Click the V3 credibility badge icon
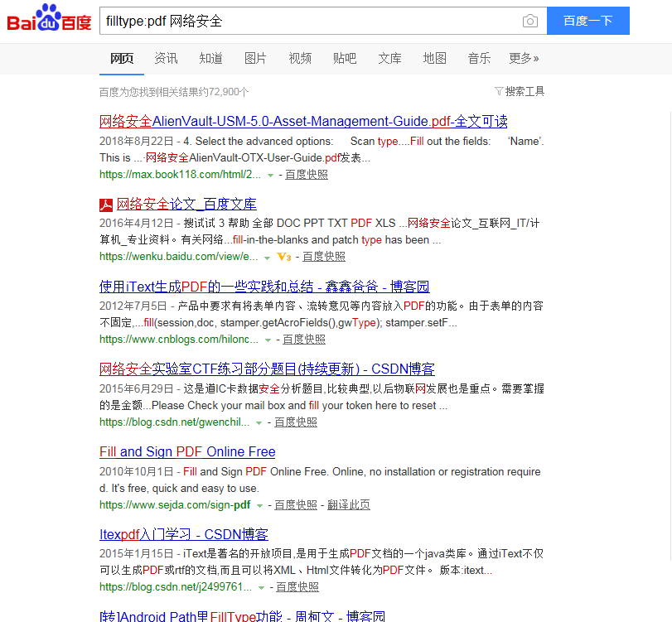Image resolution: width=672 pixels, height=622 pixels. [284, 257]
